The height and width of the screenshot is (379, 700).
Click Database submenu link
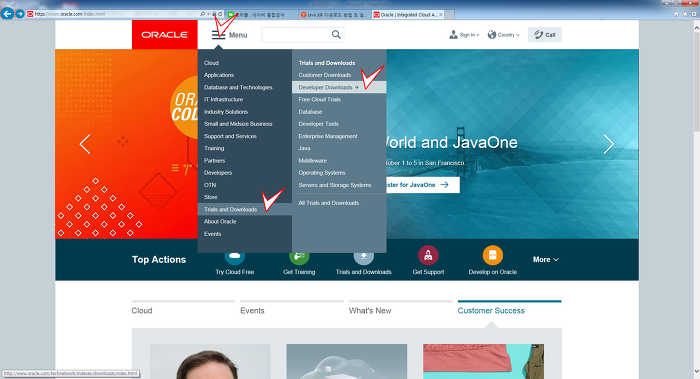click(x=310, y=112)
